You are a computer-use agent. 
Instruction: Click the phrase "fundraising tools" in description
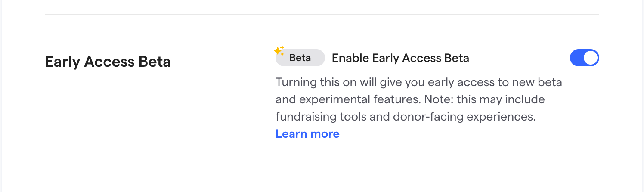[317, 117]
